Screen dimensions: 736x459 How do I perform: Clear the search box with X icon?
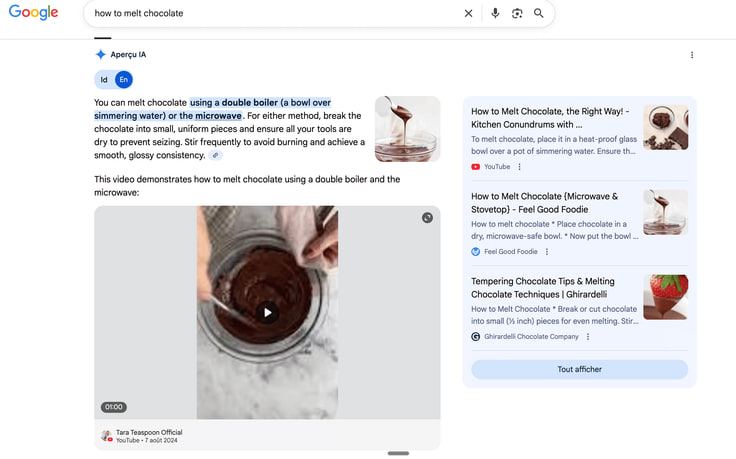pyautogui.click(x=468, y=14)
